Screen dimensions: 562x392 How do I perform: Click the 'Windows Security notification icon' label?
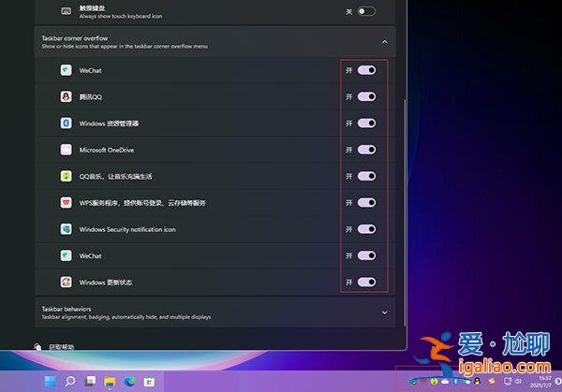pyautogui.click(x=127, y=229)
